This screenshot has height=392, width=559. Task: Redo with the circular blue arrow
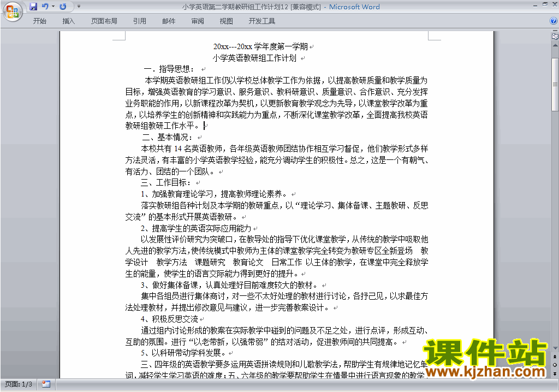click(63, 7)
